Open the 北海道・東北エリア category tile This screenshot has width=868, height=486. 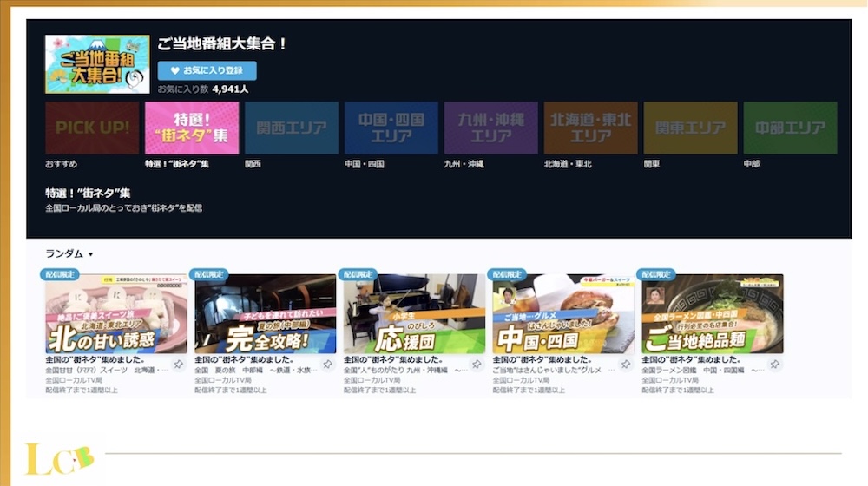point(591,128)
